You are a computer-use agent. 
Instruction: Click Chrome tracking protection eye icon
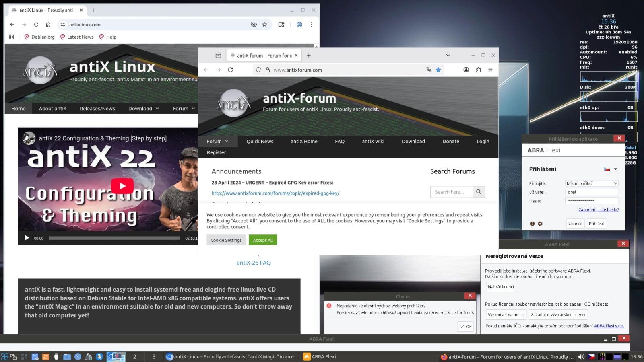(254, 25)
